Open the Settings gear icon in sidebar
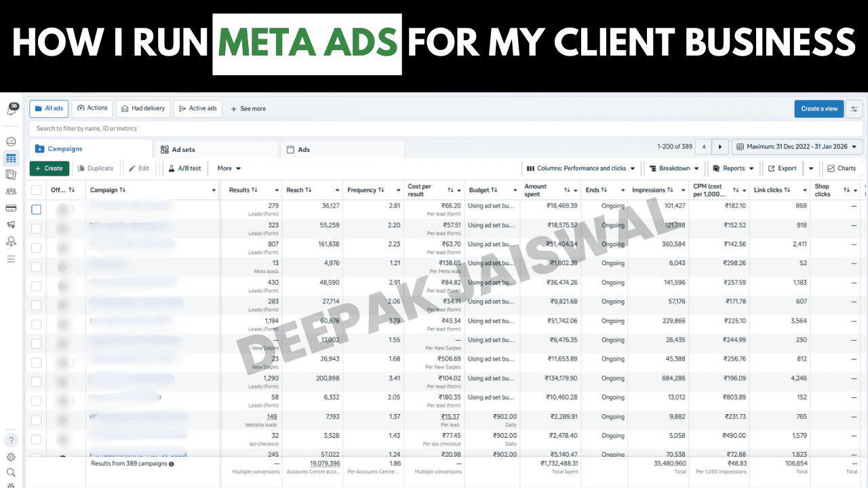868x488 pixels. (x=11, y=457)
